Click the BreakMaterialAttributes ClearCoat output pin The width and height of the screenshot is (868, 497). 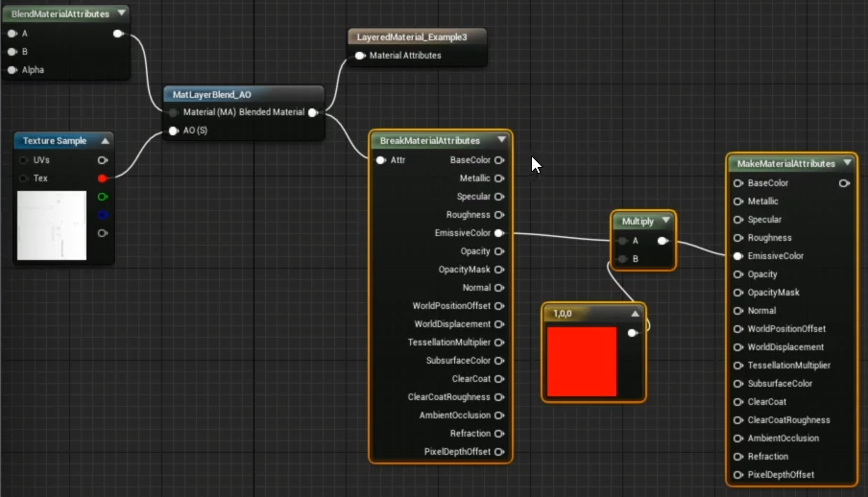tap(499, 379)
